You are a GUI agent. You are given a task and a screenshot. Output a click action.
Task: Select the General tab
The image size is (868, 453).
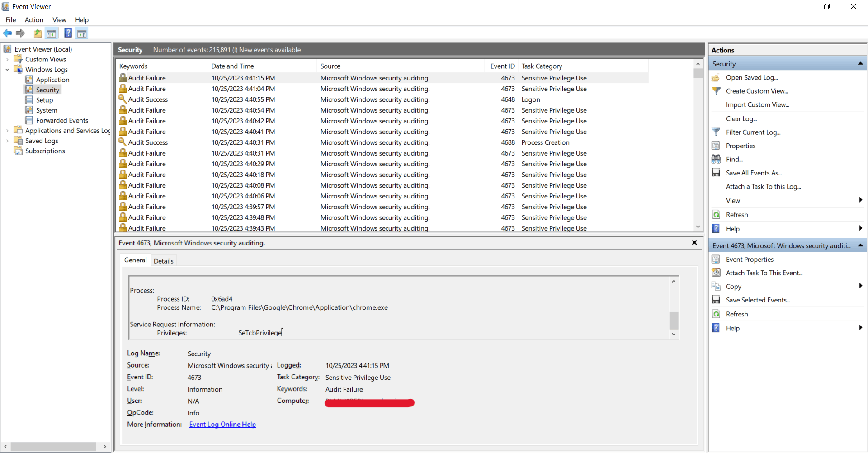click(x=136, y=260)
